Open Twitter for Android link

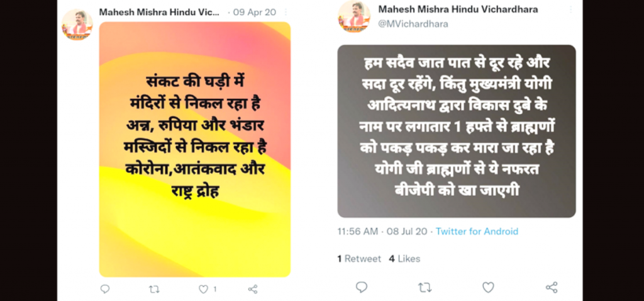pyautogui.click(x=477, y=231)
